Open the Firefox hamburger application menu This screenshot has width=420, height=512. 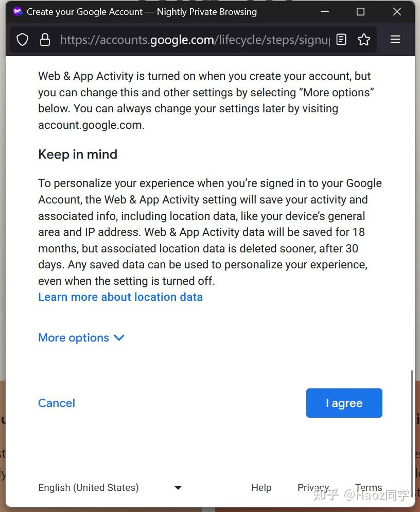[395, 40]
